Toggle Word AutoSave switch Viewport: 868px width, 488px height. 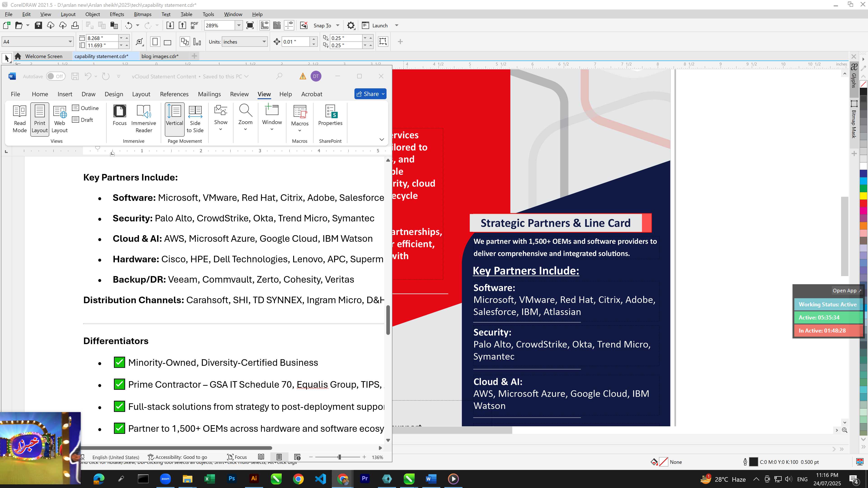[x=55, y=76]
